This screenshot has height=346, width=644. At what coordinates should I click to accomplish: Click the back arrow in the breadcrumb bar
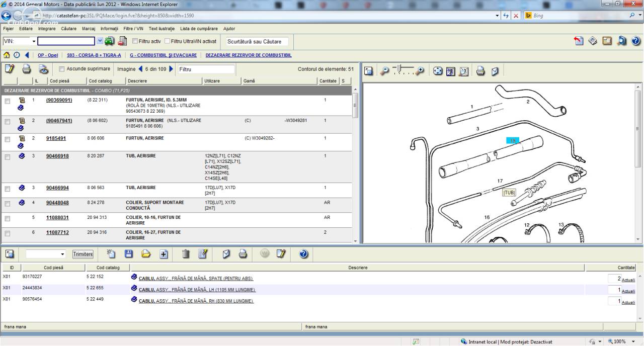(27, 55)
